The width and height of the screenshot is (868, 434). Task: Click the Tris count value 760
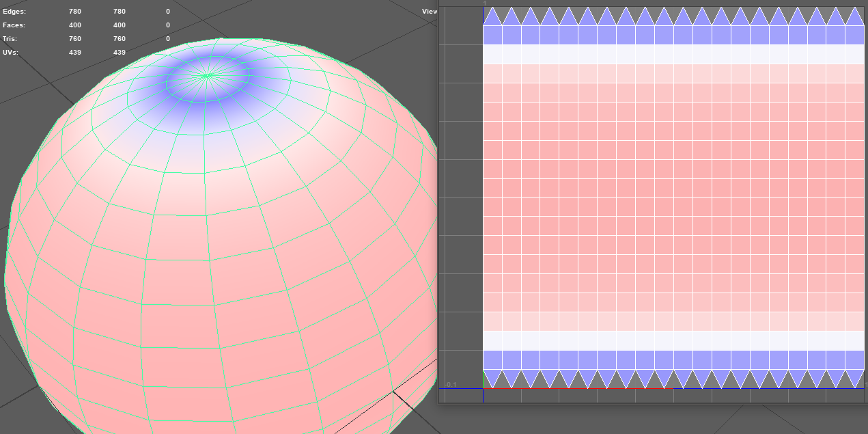click(75, 38)
